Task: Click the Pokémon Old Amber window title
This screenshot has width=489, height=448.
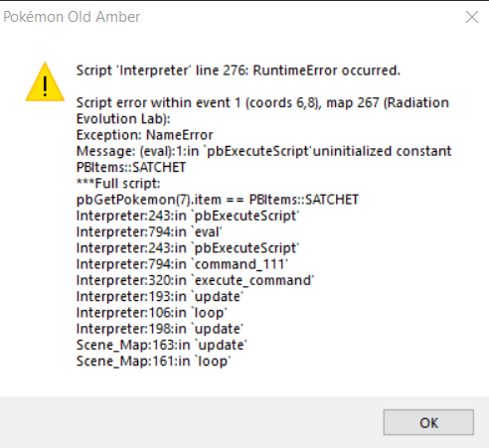Action: pos(72,17)
